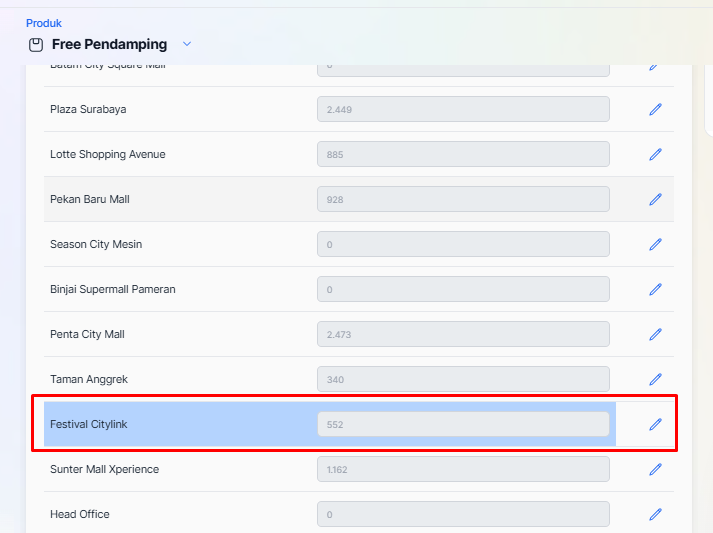Edit Binjai Supermall Pameran value
This screenshot has width=713, height=533.
coord(655,289)
